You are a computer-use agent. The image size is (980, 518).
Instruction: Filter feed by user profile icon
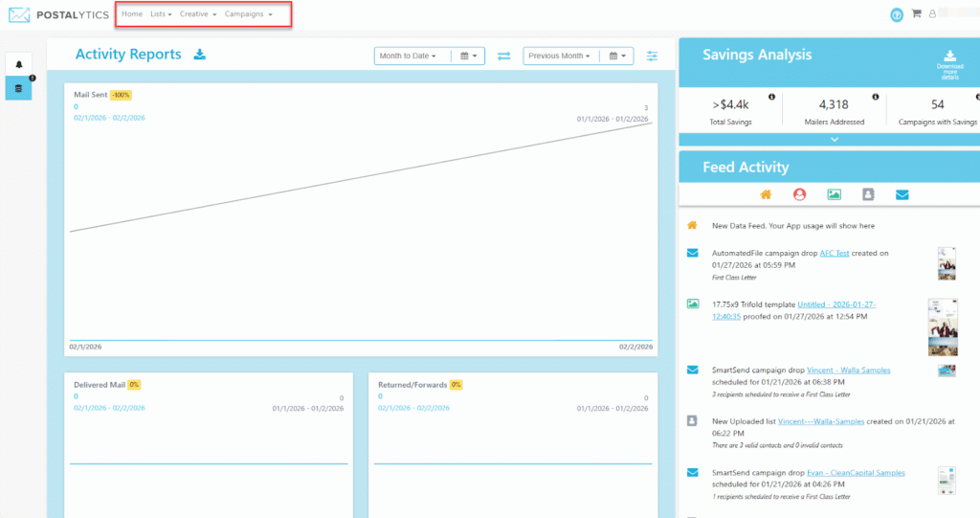[x=799, y=194]
